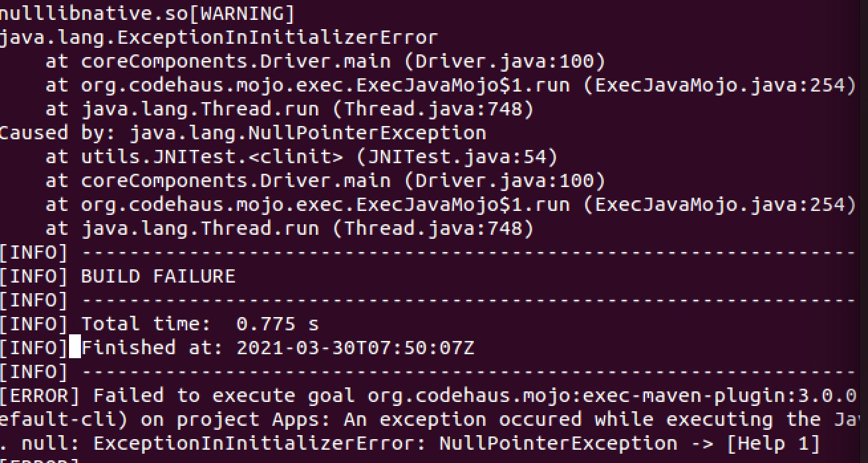This screenshot has width=868, height=463.
Task: Select 'org.codehaus.mojo:exec-maven-plugin:3.0.0' plugin name
Action: [613, 395]
